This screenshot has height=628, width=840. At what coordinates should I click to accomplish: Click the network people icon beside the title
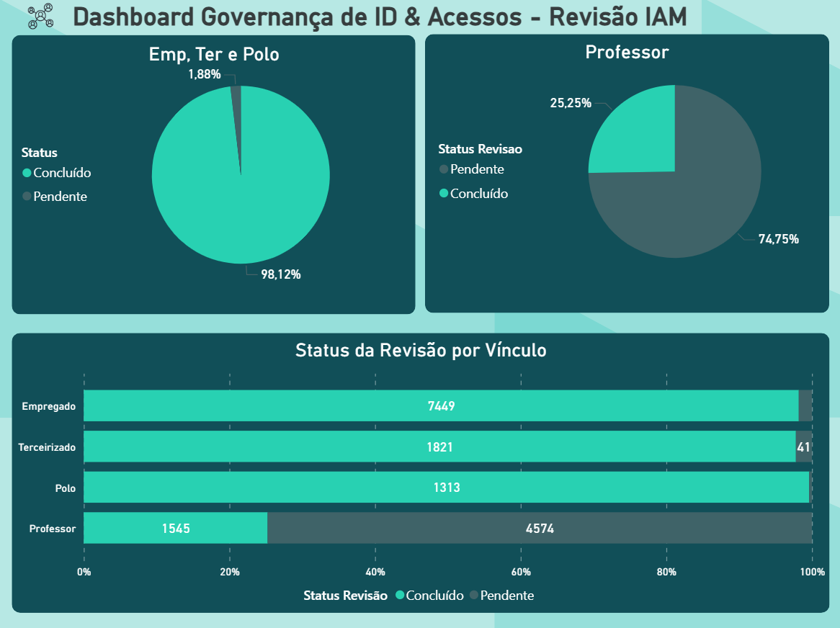41,16
